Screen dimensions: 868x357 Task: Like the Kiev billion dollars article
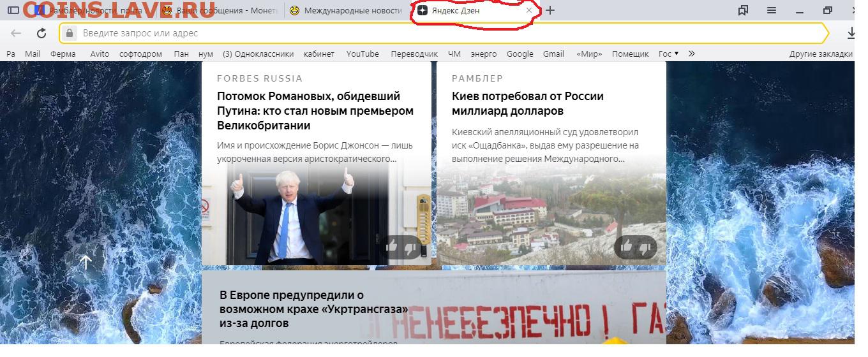click(626, 246)
